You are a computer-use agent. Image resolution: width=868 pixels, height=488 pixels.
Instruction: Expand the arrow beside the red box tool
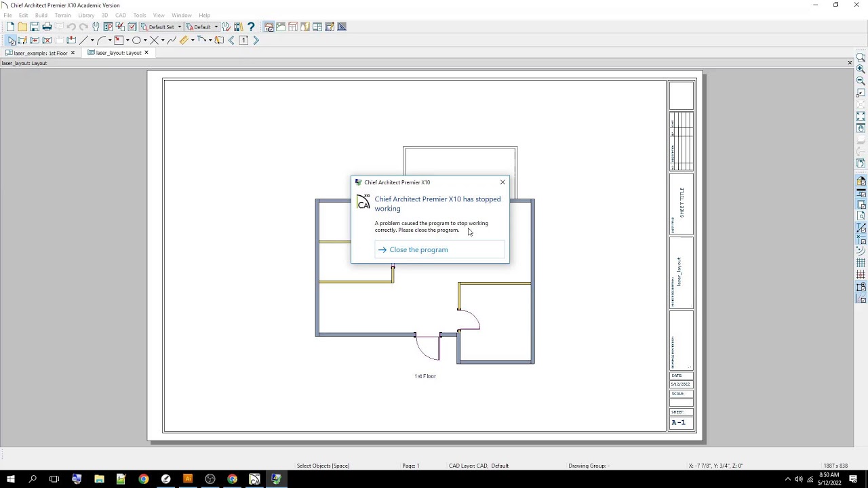127,40
